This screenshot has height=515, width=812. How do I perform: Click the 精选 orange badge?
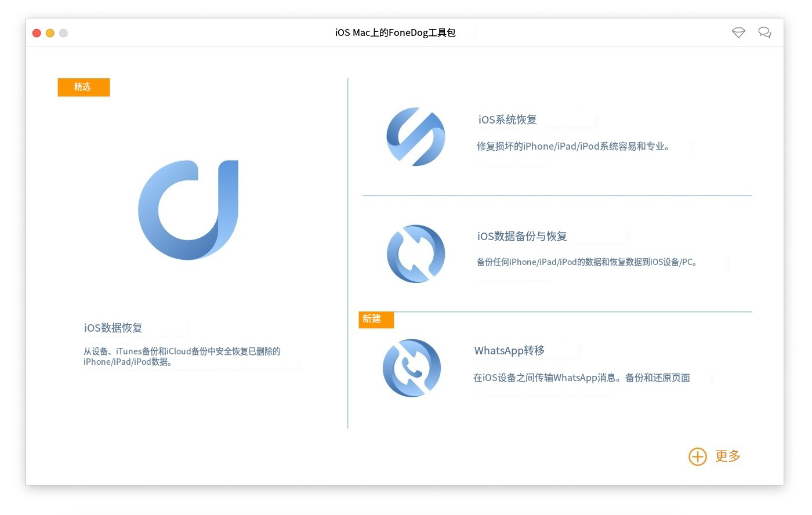point(84,87)
